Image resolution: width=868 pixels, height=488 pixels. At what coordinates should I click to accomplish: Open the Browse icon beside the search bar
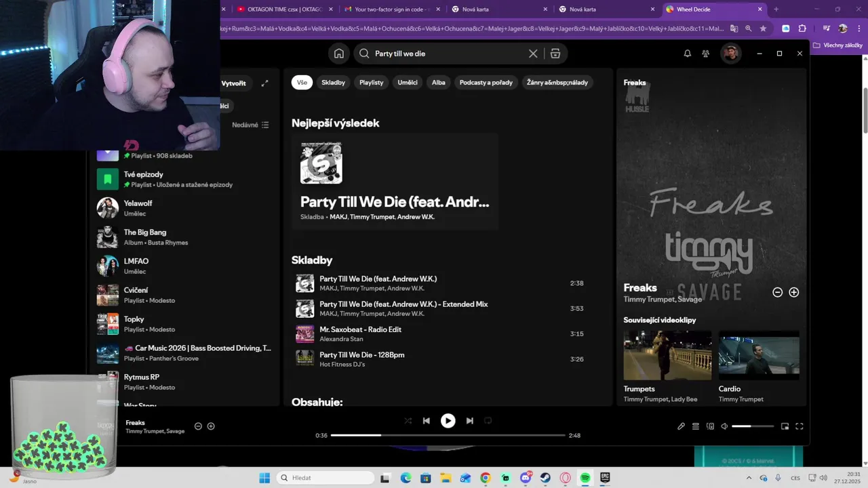[555, 54]
